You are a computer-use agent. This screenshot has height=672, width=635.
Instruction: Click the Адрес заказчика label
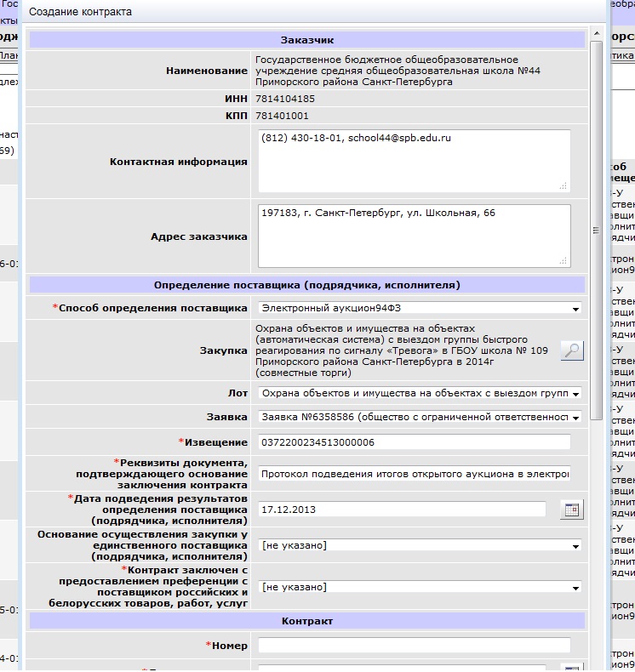click(x=199, y=236)
